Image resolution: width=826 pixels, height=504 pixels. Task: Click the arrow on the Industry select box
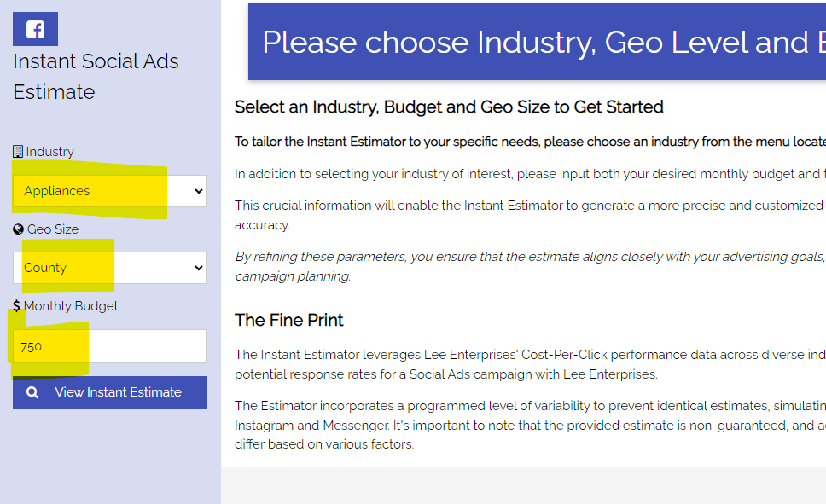199,191
